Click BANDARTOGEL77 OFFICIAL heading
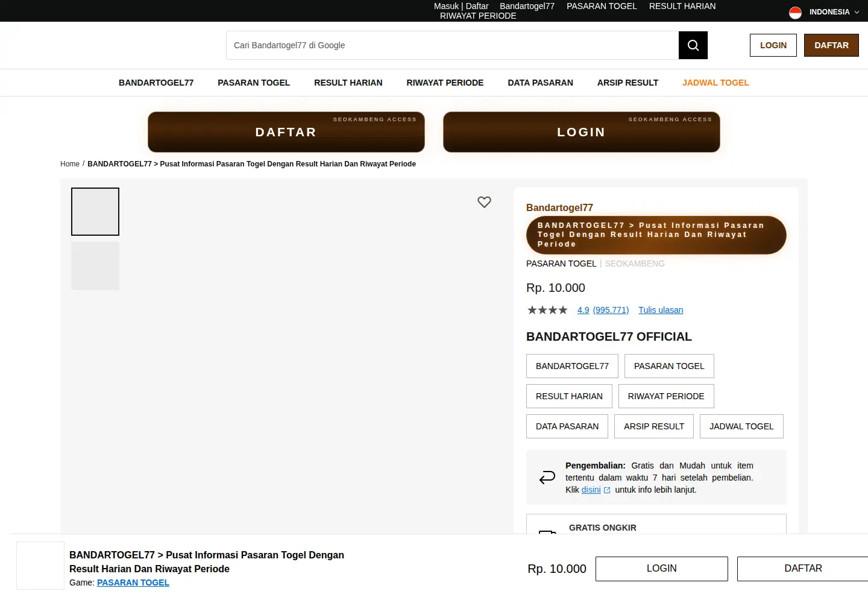 [609, 336]
